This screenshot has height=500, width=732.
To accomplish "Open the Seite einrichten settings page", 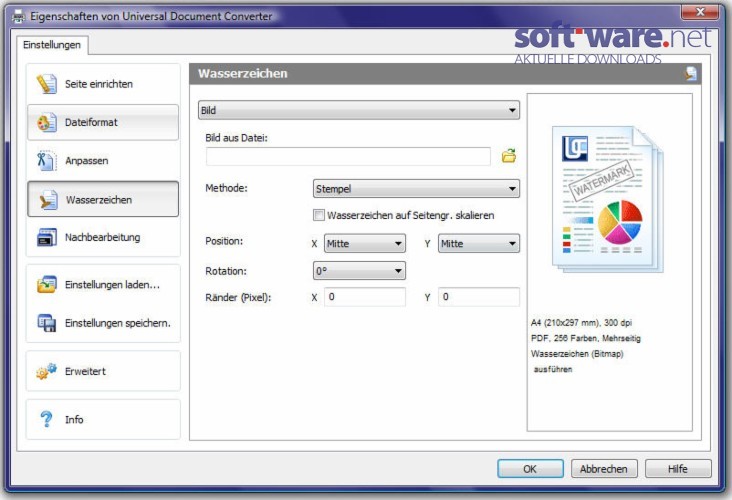I will click(103, 84).
